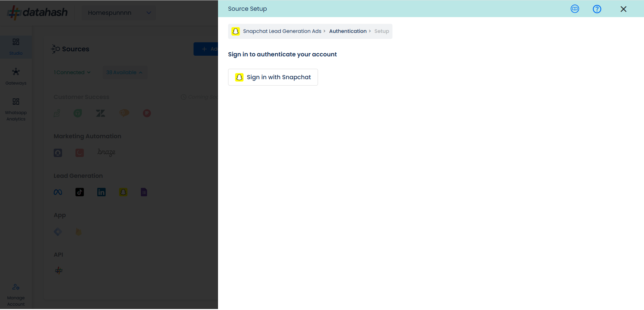Select the Zendesk source icon
Image resolution: width=644 pixels, height=310 pixels.
pyautogui.click(x=100, y=113)
